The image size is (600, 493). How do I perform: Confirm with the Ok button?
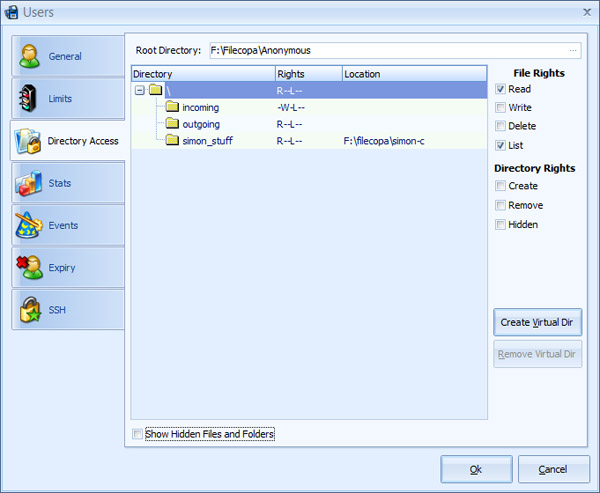point(476,469)
